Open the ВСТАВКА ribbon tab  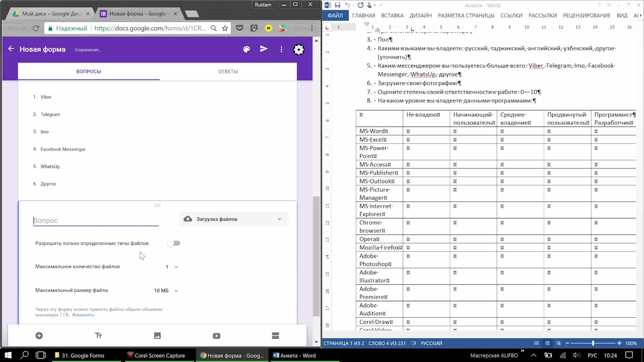tap(392, 15)
